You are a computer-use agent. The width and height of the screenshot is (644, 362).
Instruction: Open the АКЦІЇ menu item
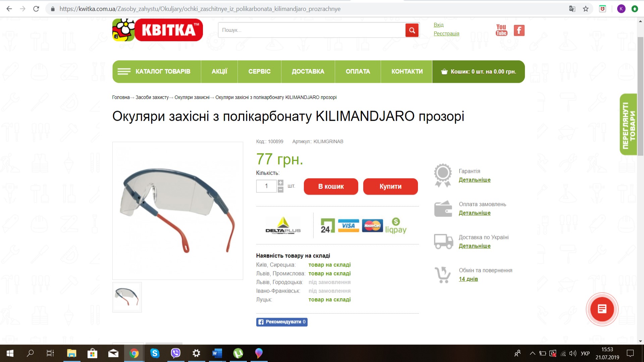219,71
